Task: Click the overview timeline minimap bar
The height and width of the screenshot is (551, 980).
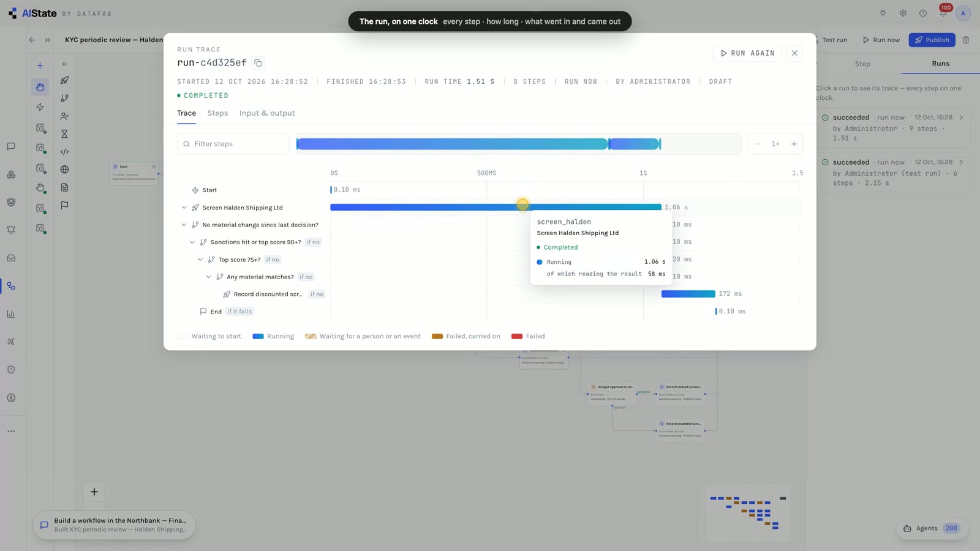Action: [x=518, y=144]
